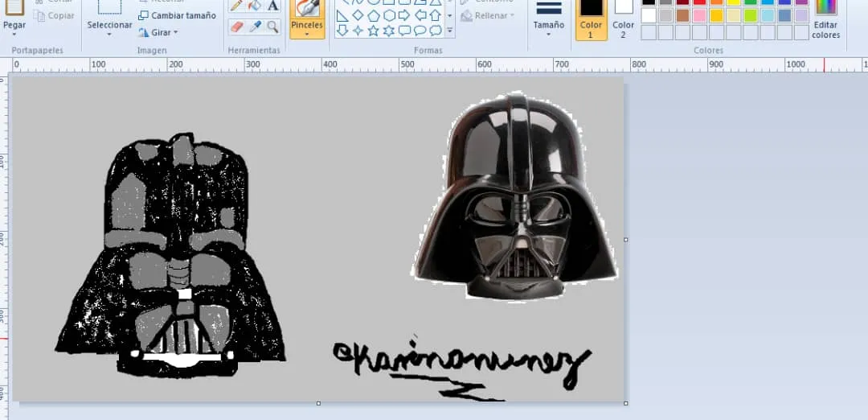Click Cambiar tamaño resize button

pos(177,15)
